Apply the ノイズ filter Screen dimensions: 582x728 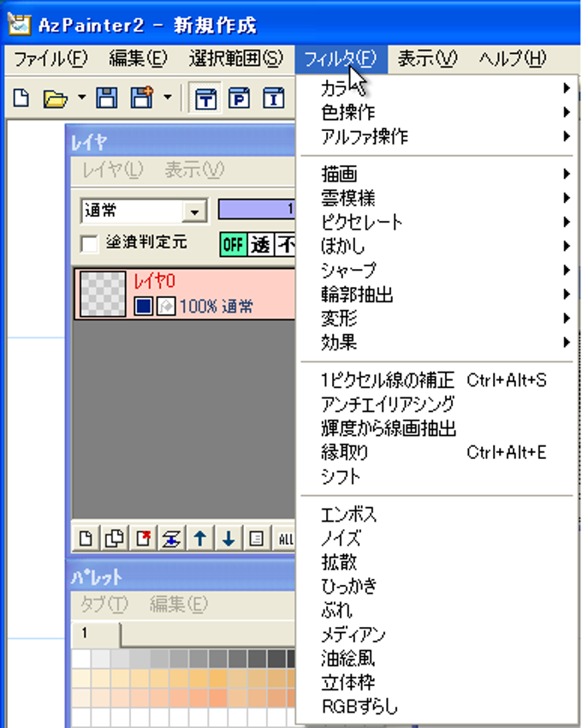pos(436,539)
